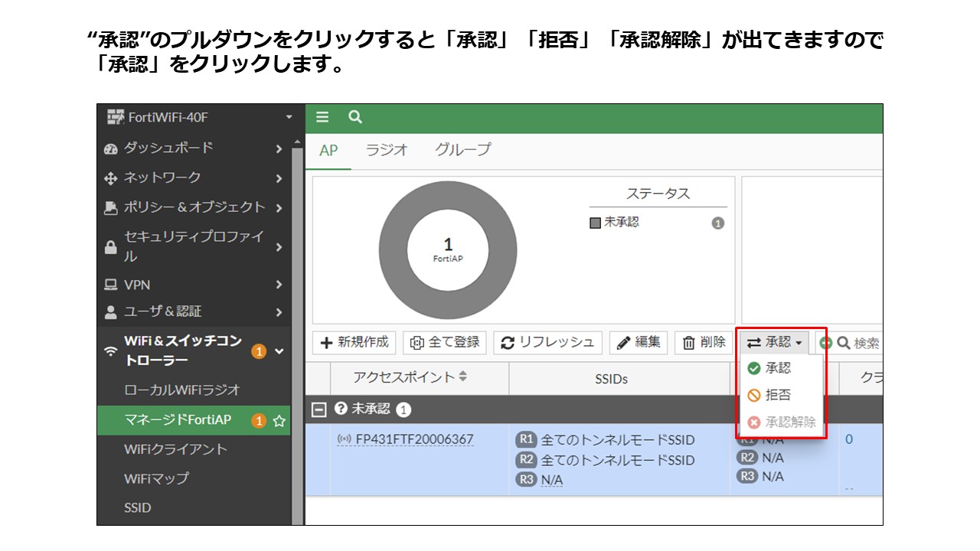
Task: Click the ユーザ＆認証 person icon
Action: (x=110, y=311)
